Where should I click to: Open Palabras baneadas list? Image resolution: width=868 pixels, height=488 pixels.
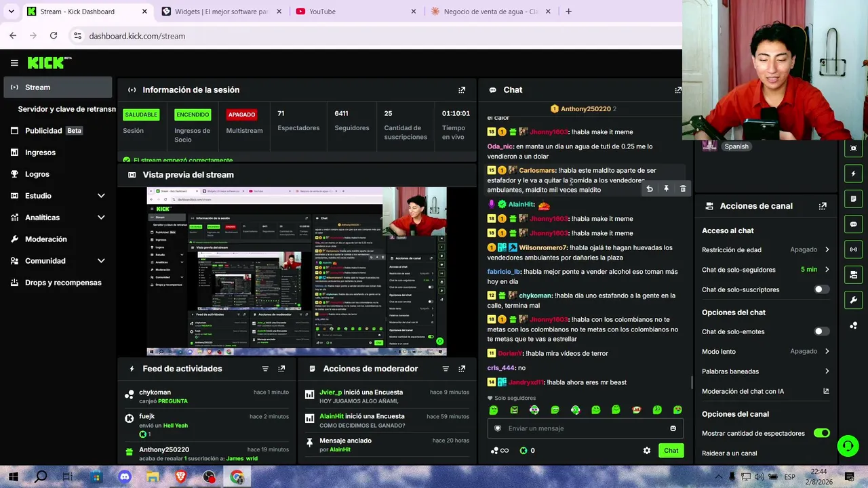click(766, 371)
